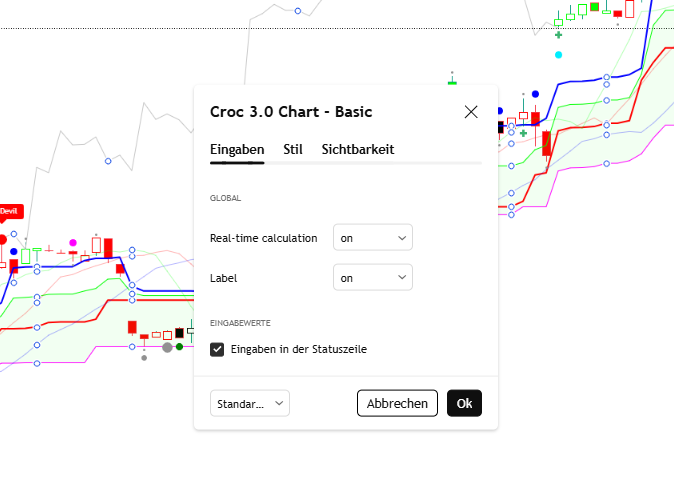Confirm settings with the Ok button
The height and width of the screenshot is (494, 674).
[464, 404]
